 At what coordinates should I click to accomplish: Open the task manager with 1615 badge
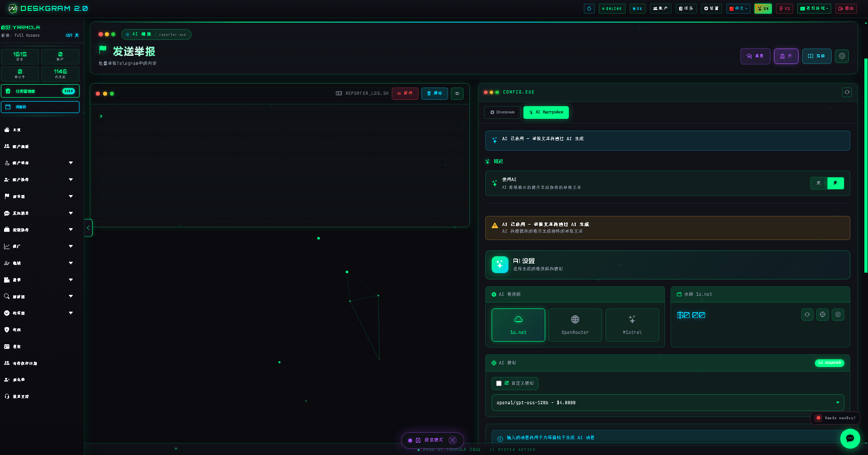coord(40,91)
